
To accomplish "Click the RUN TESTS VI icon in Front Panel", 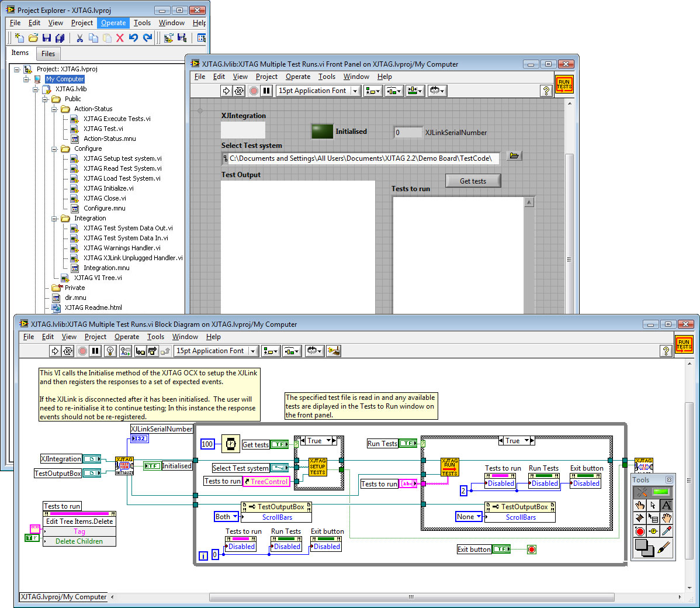I will pyautogui.click(x=564, y=84).
